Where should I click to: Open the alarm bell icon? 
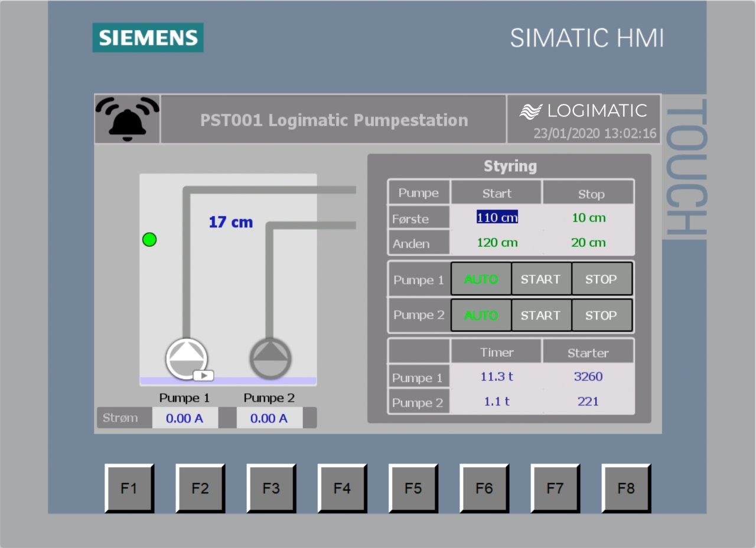127,119
